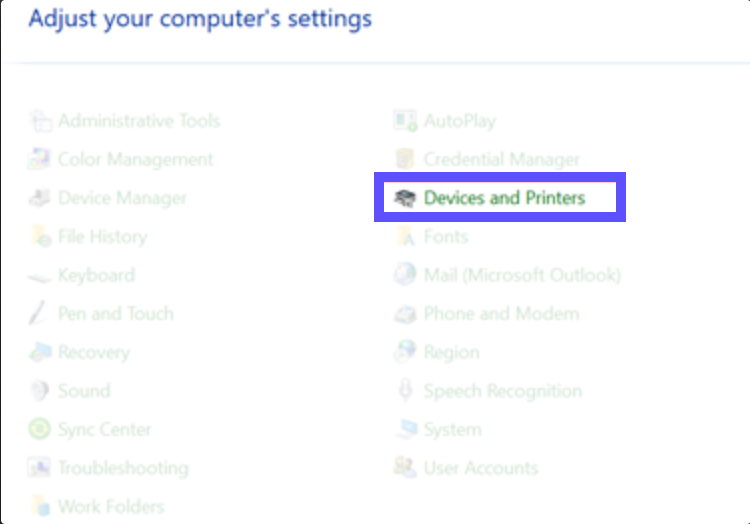
Task: Open the Recovery link
Action: [x=94, y=352]
